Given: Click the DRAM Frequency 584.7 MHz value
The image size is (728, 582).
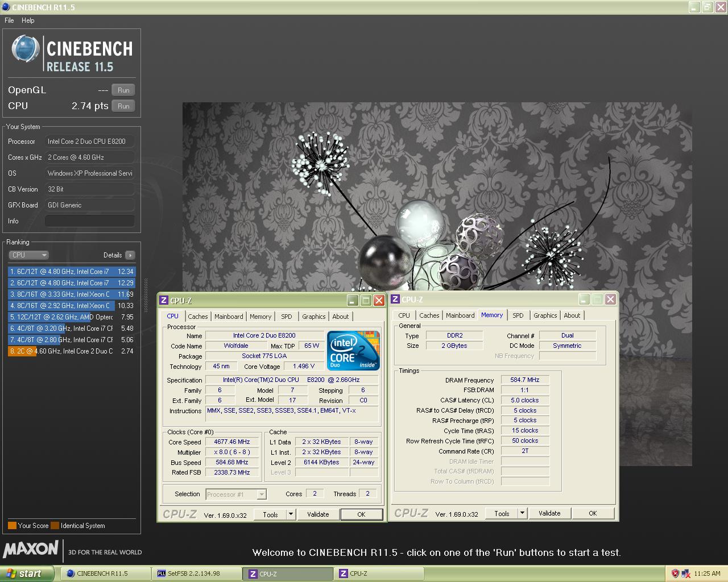Looking at the screenshot, I should pos(525,380).
